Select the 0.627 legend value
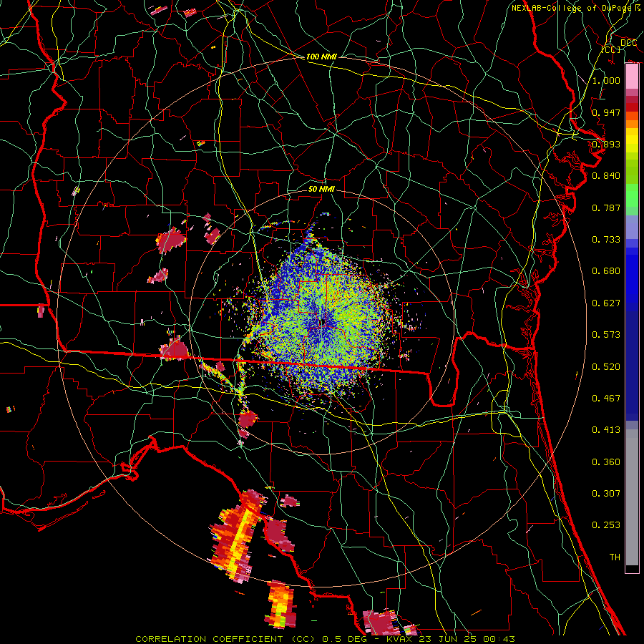 tap(606, 303)
